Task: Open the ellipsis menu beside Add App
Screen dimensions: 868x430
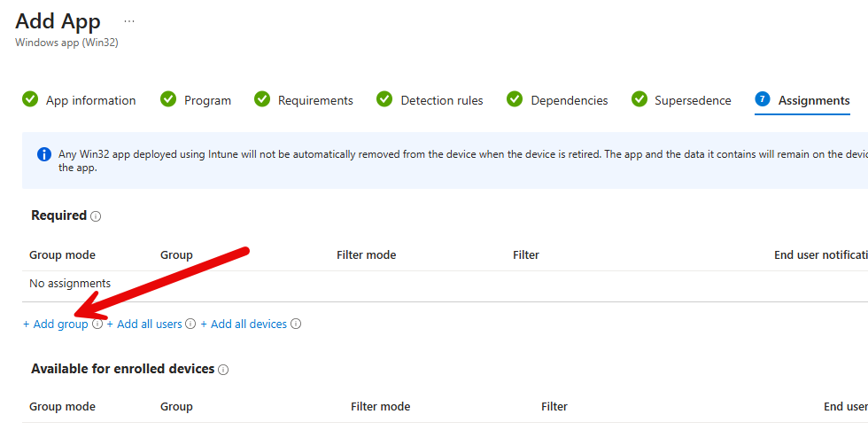Action: (129, 21)
